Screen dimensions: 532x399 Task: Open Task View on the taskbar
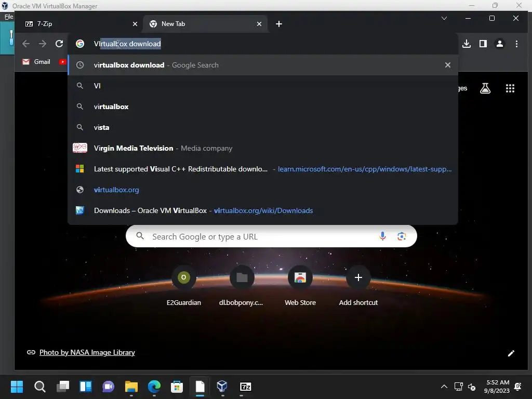(x=63, y=387)
